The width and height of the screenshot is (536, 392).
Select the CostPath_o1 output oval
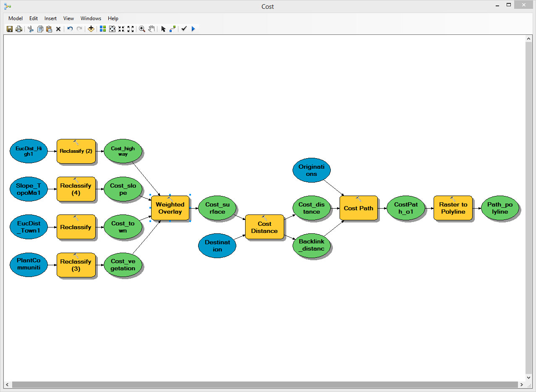click(406, 208)
